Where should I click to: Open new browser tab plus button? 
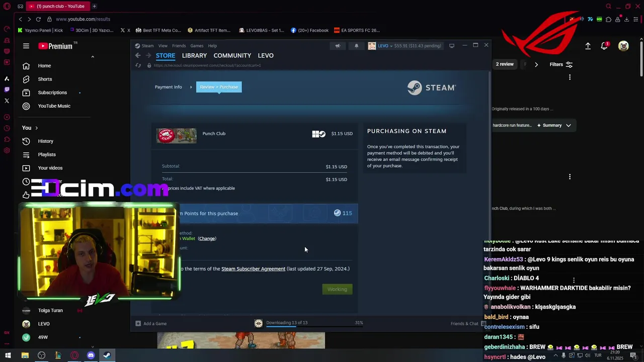(94, 6)
